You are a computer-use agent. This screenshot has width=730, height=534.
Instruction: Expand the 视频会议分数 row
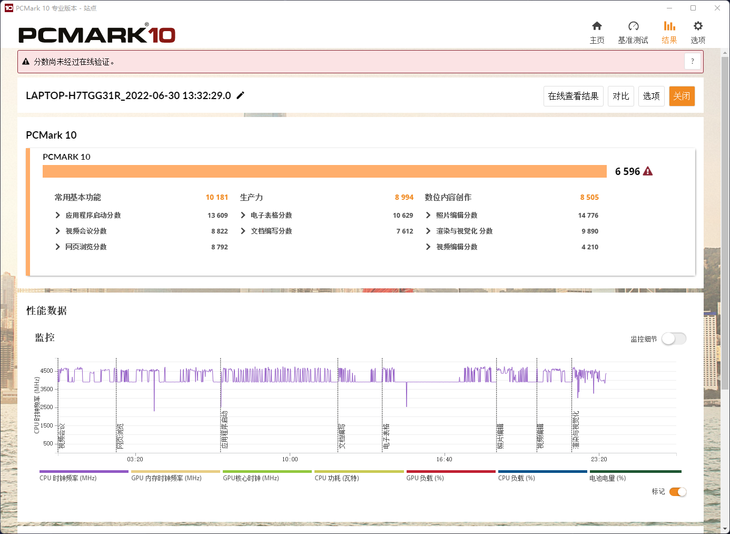(x=58, y=231)
